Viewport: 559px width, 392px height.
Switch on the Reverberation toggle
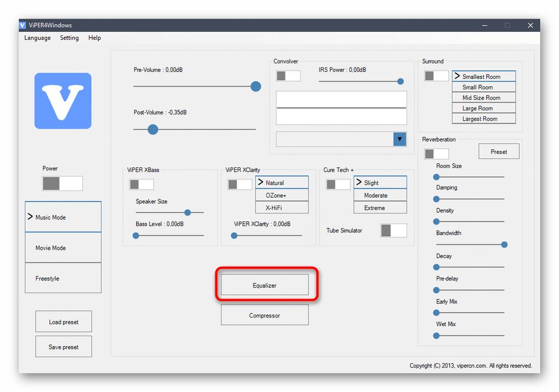click(437, 154)
